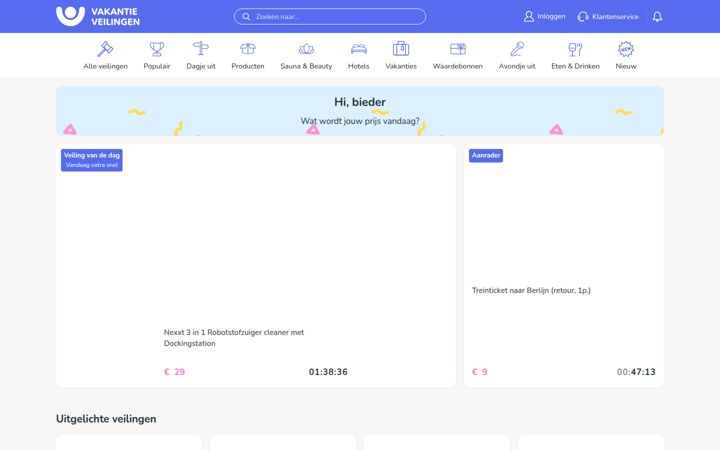Click the wine glass and fork icon
The image size is (720, 450).
tap(575, 49)
